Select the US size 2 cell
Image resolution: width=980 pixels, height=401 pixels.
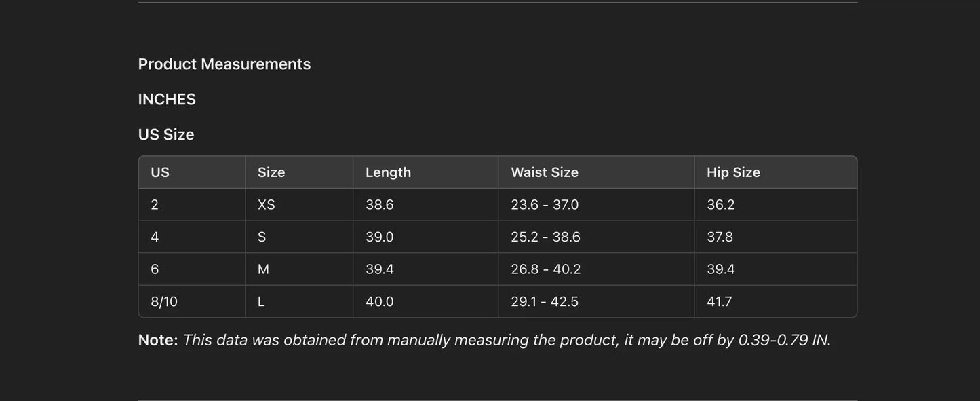pos(155,205)
